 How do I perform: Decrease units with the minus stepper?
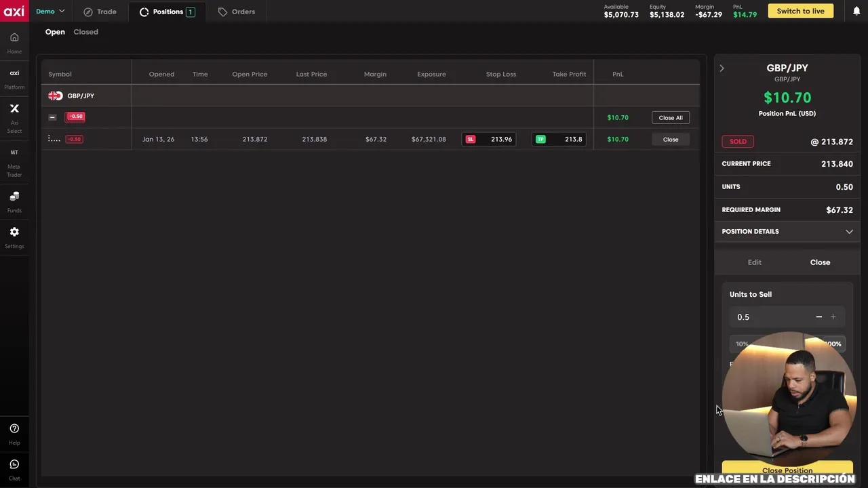818,317
